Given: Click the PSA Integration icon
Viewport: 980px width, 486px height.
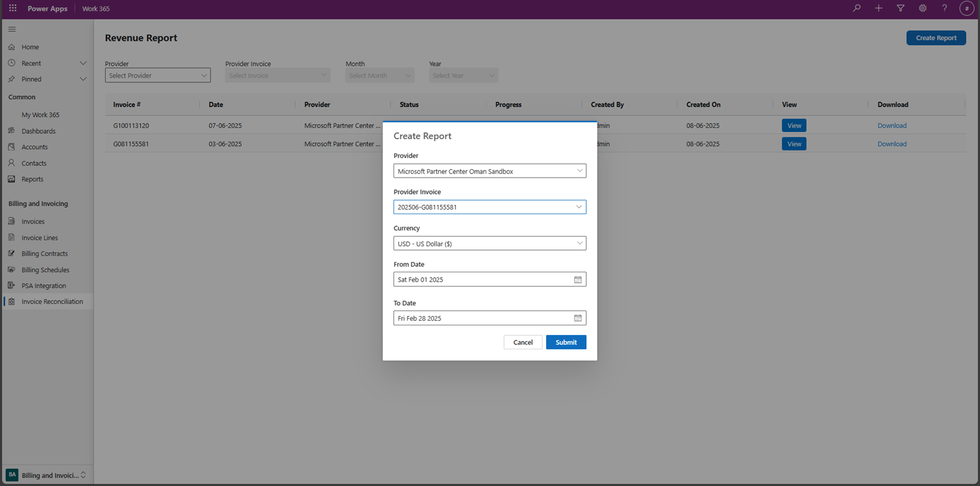Looking at the screenshot, I should [12, 285].
